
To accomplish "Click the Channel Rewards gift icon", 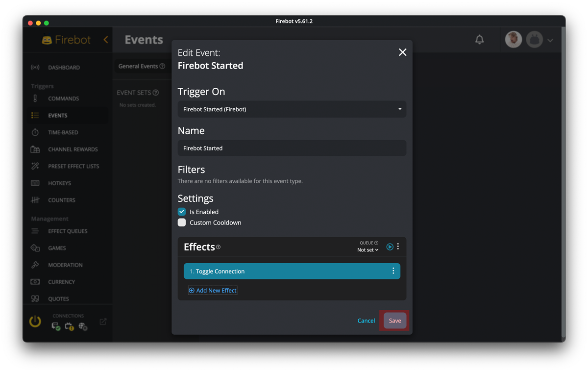I will click(x=35, y=149).
